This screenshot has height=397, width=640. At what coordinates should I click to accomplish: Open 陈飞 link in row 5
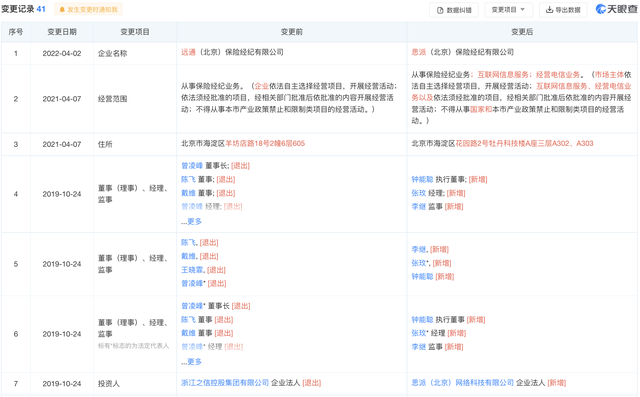pos(188,242)
